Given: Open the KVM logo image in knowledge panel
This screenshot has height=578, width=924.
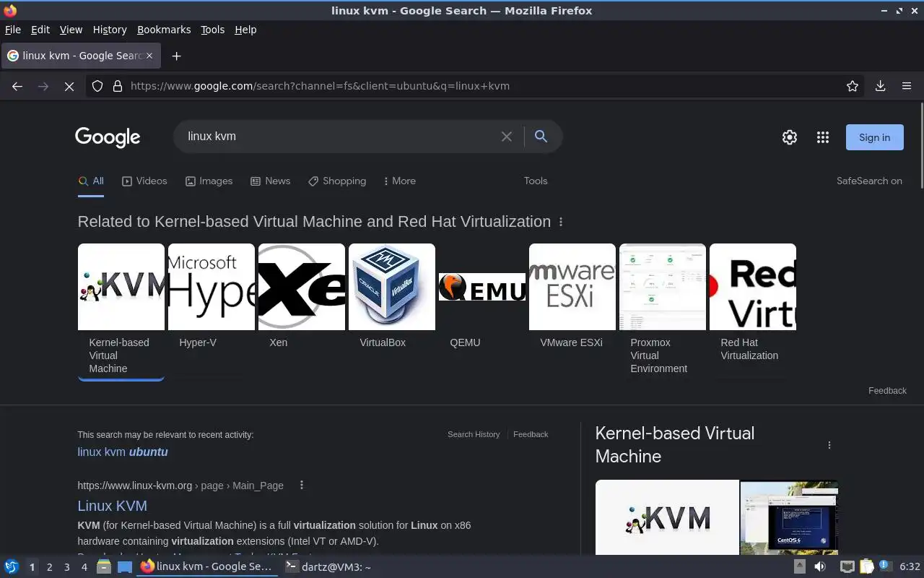Looking at the screenshot, I should (x=667, y=517).
